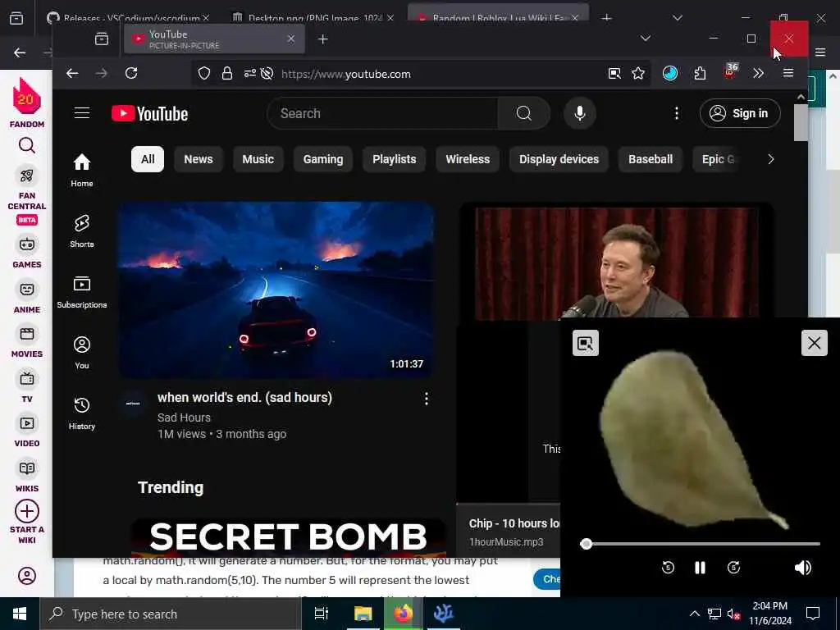Image resolution: width=840 pixels, height=630 pixels.
Task: Open History in YouTube sidebar
Action: click(82, 413)
